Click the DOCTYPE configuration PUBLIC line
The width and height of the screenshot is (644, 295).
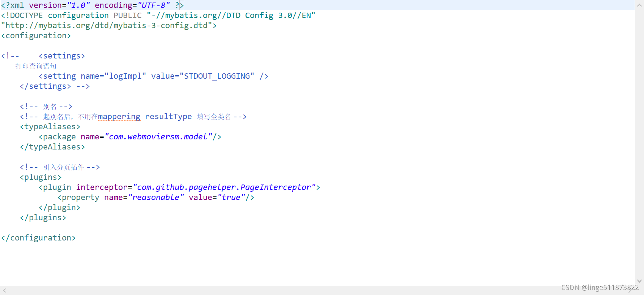[x=158, y=16]
